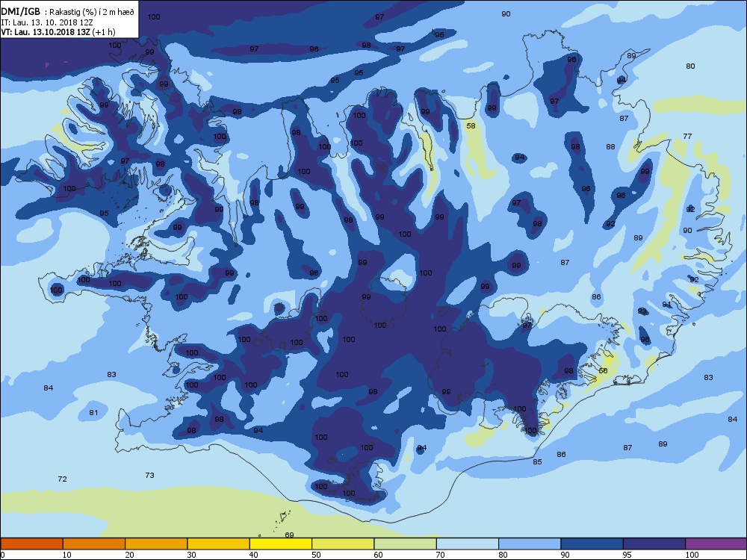Click the legend scale label 10
This screenshot has width=747, height=560.
[x=66, y=554]
